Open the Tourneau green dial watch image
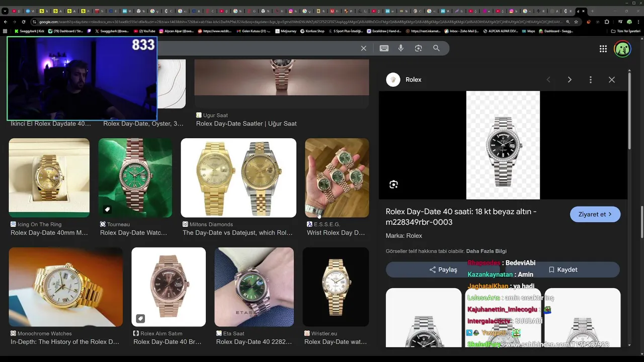Image resolution: width=644 pixels, height=362 pixels. coord(135,178)
